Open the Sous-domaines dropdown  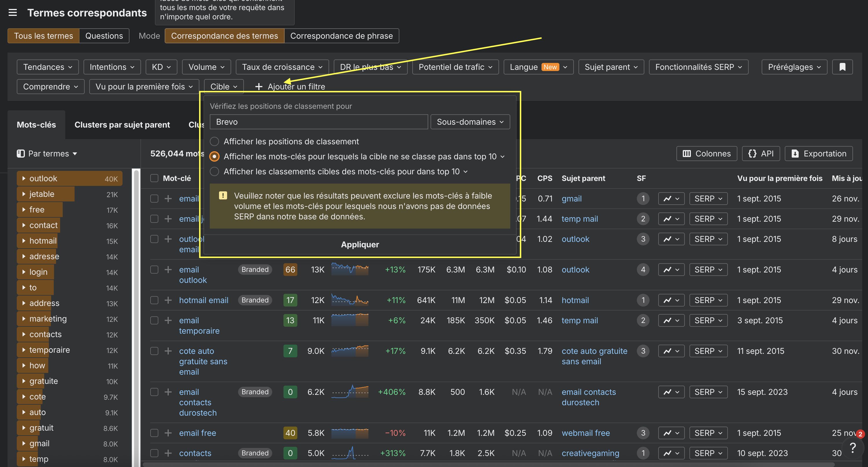470,122
